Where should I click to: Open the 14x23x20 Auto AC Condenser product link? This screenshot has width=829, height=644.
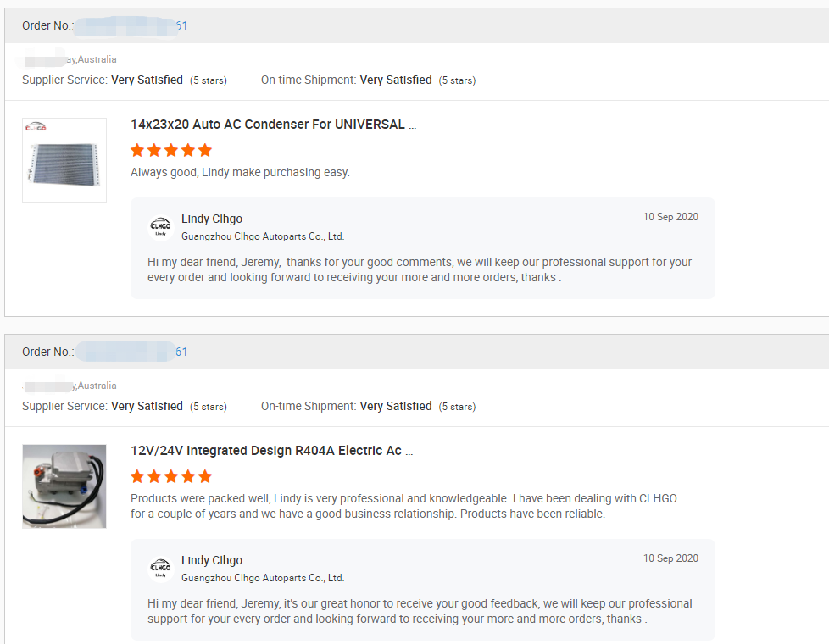(x=273, y=125)
